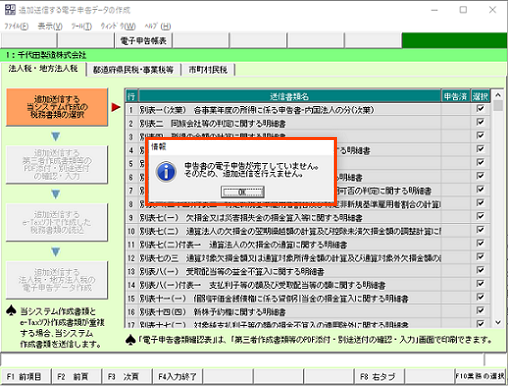Viewport: 508px width, 386px height.
Task: Switch to 法人税・地方法人税 tab
Action: coord(43,69)
